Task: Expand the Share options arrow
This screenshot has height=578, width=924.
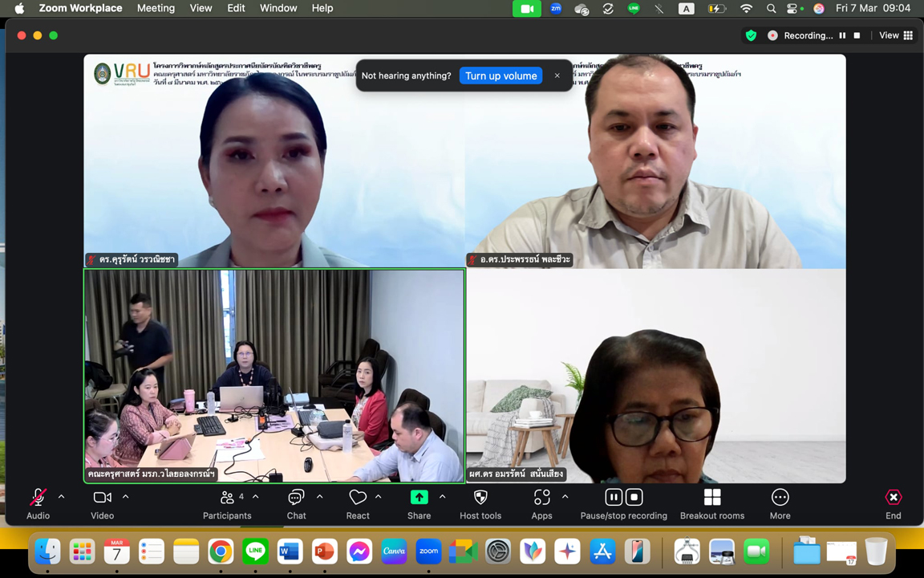Action: [x=442, y=497]
